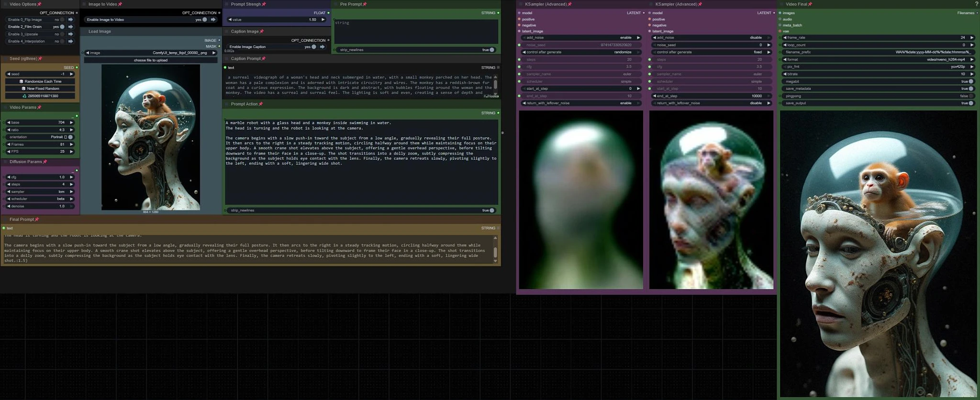Image resolution: width=980 pixels, height=400 pixels.
Task: Toggle the Enable Image to Video switch
Action: point(205,20)
